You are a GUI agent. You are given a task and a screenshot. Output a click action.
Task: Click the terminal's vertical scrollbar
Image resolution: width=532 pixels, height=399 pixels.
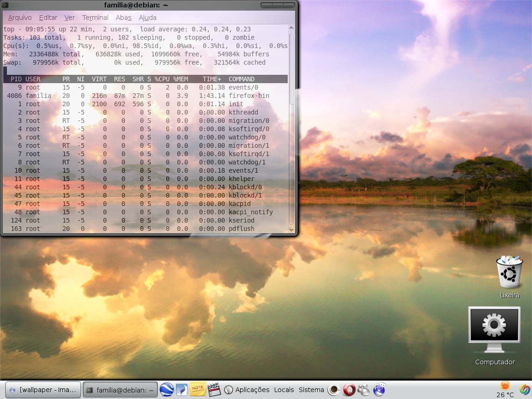291,128
